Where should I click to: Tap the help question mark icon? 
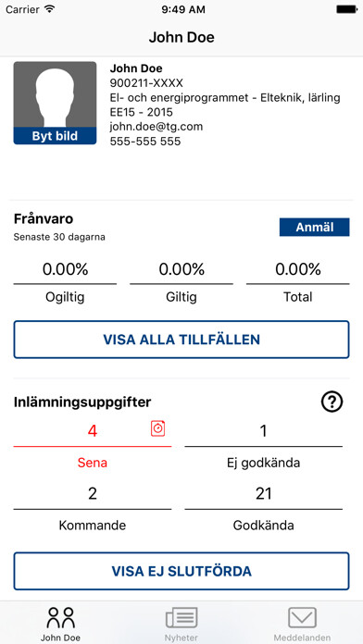[332, 402]
